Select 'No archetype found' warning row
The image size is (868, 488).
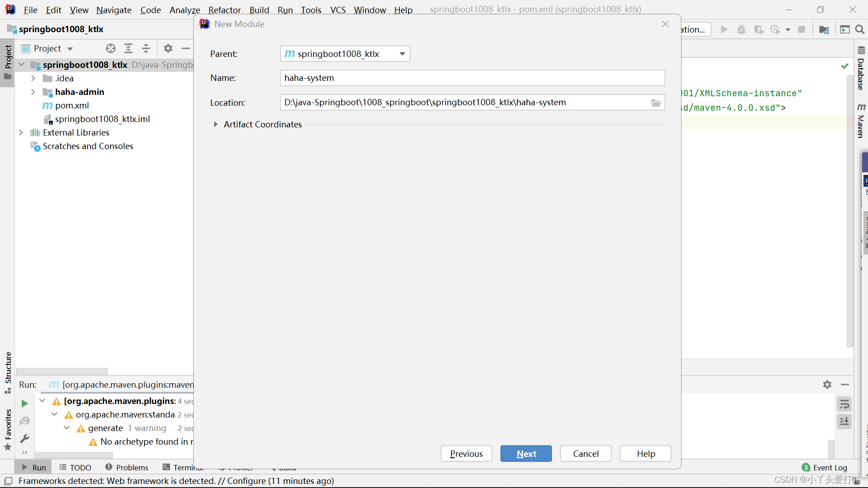click(x=141, y=441)
